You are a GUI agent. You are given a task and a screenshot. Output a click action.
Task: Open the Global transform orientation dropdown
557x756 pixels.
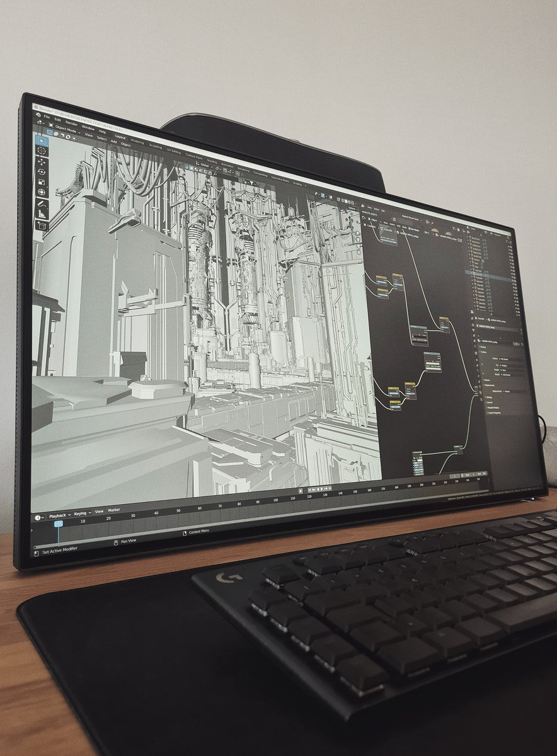(204, 165)
